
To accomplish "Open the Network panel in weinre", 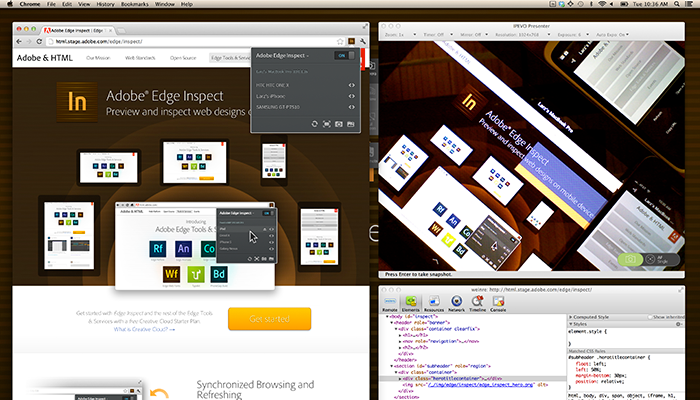I will 456,304.
